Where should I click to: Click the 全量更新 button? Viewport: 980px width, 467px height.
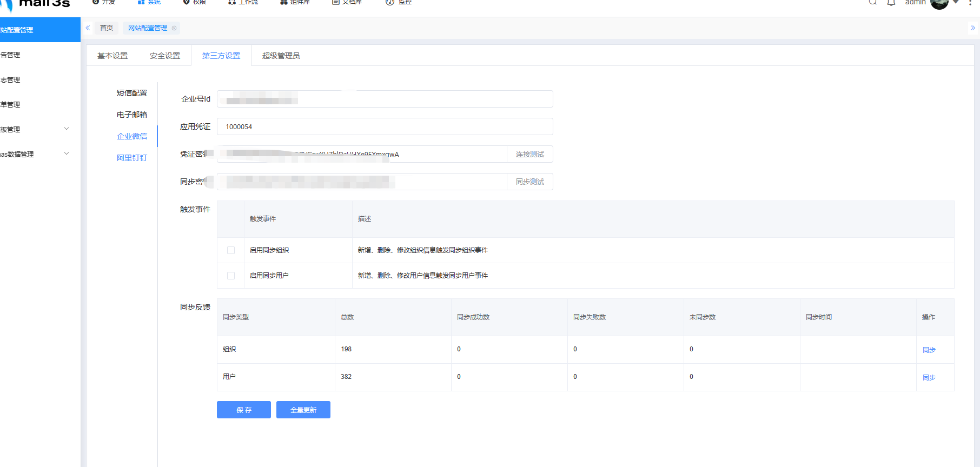coord(303,410)
